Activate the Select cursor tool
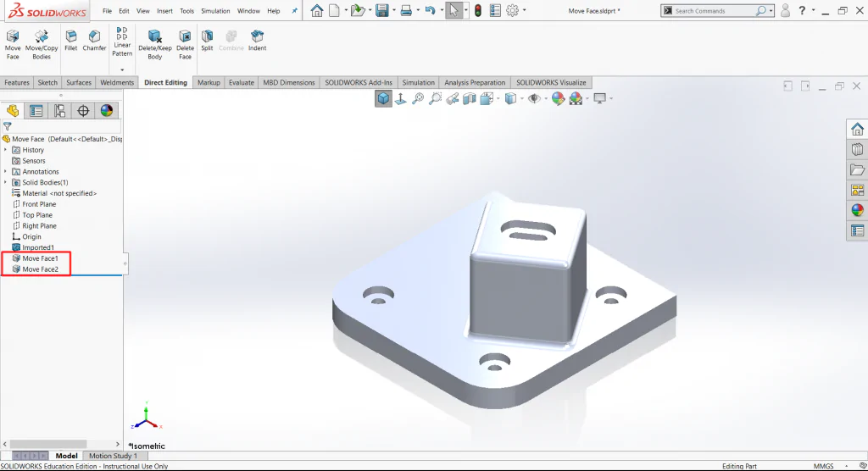This screenshot has width=868, height=471. pos(453,10)
